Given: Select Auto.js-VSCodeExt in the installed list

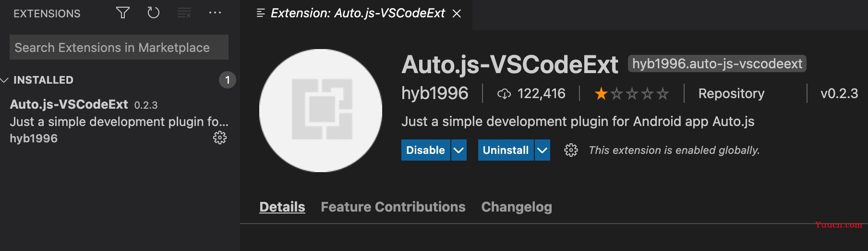Looking at the screenshot, I should [x=119, y=121].
